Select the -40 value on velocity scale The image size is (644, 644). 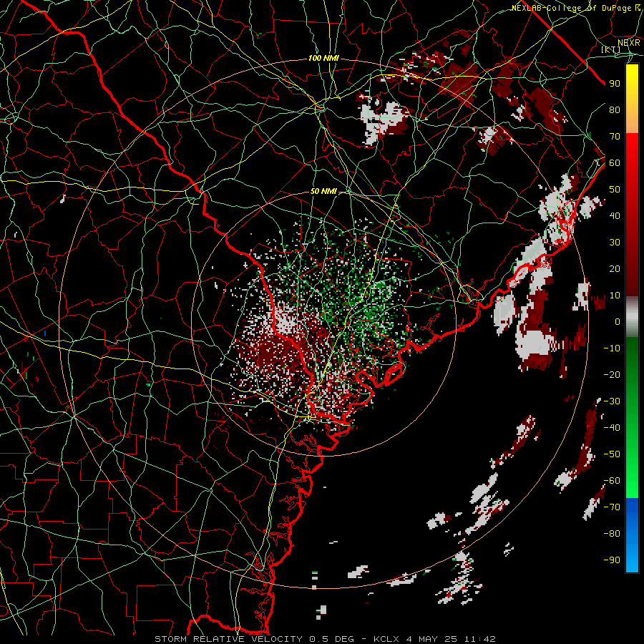tap(612, 428)
